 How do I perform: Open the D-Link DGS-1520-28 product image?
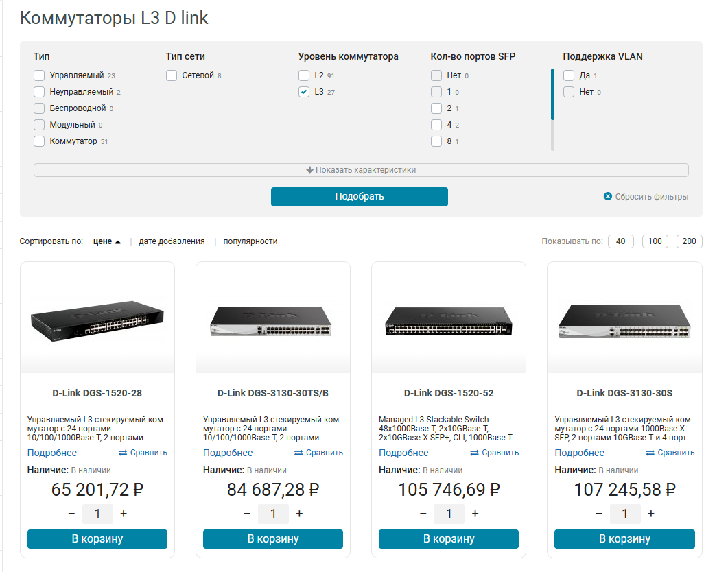pyautogui.click(x=97, y=320)
